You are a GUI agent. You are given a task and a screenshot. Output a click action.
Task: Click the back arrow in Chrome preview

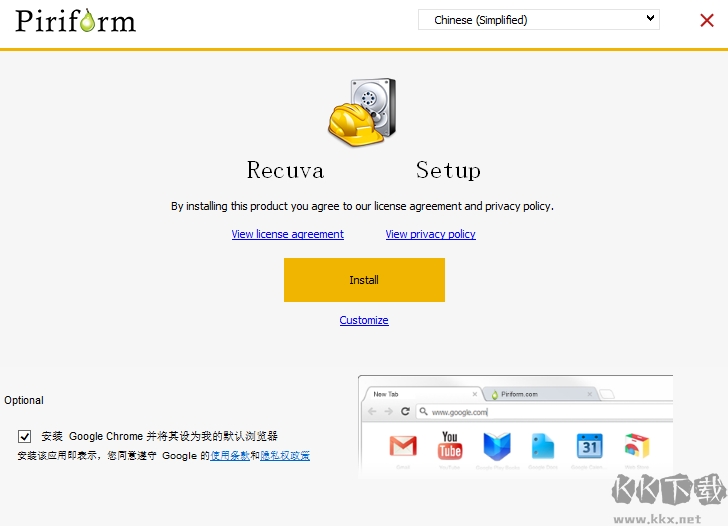372,411
